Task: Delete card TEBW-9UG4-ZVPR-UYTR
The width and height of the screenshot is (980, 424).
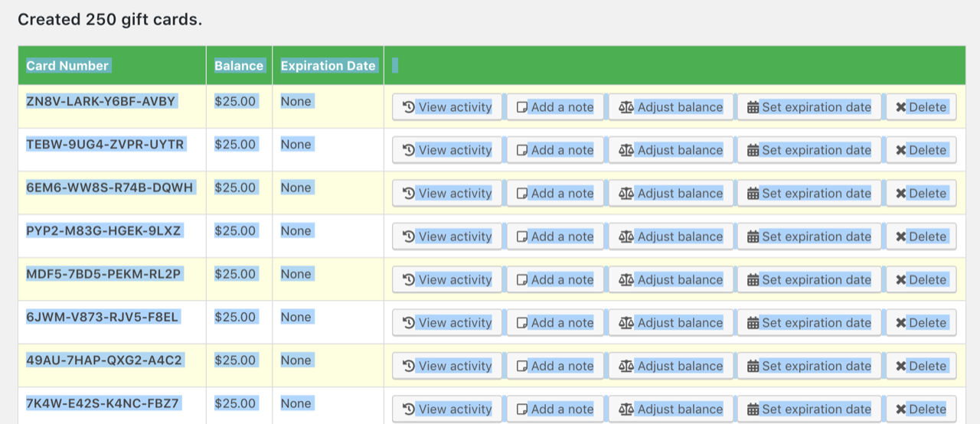Action: pos(921,150)
